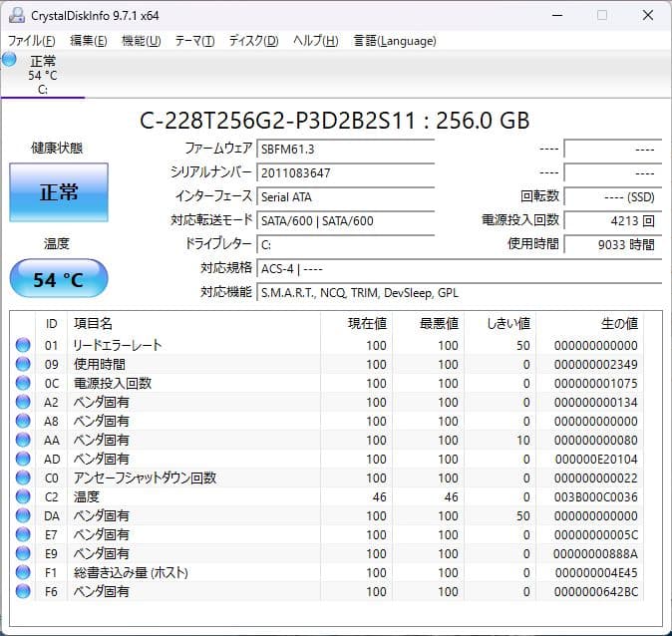This screenshot has height=636, width=672.
Task: Click status orb for row DA
Action: pyautogui.click(x=23, y=515)
